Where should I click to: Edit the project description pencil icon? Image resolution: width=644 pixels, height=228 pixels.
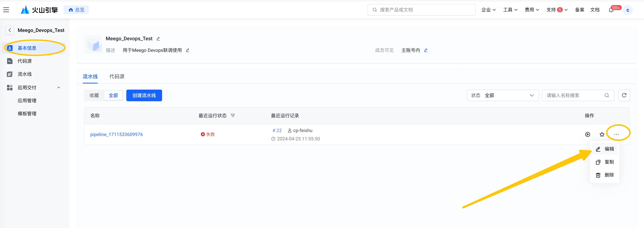[x=188, y=50]
